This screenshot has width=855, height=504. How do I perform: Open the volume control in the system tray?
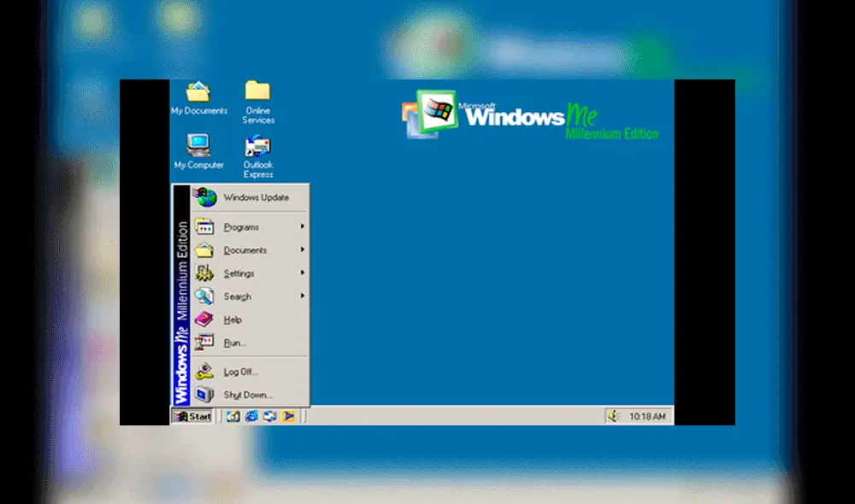(614, 416)
